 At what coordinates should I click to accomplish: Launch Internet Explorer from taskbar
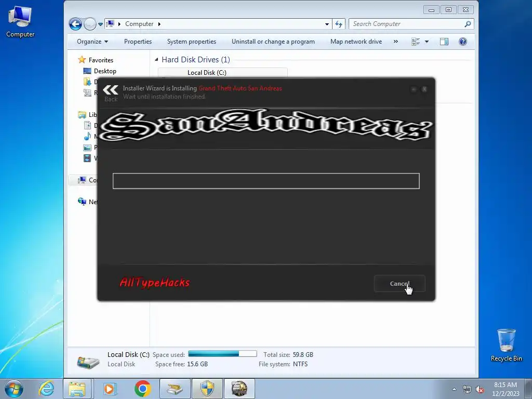pyautogui.click(x=46, y=389)
